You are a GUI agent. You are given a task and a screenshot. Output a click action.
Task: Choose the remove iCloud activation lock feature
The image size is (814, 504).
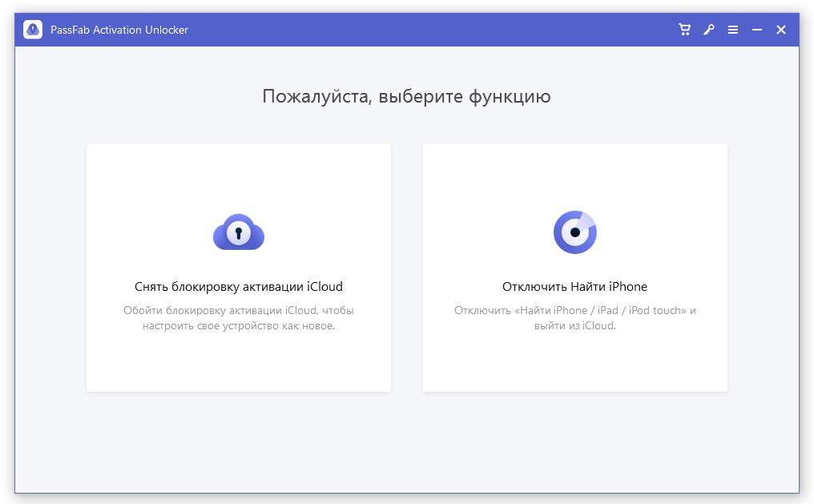[x=238, y=267]
